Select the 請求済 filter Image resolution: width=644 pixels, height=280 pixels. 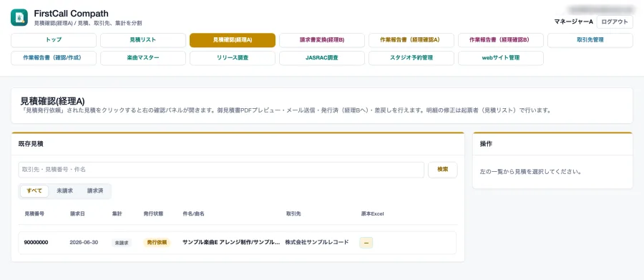click(x=95, y=191)
